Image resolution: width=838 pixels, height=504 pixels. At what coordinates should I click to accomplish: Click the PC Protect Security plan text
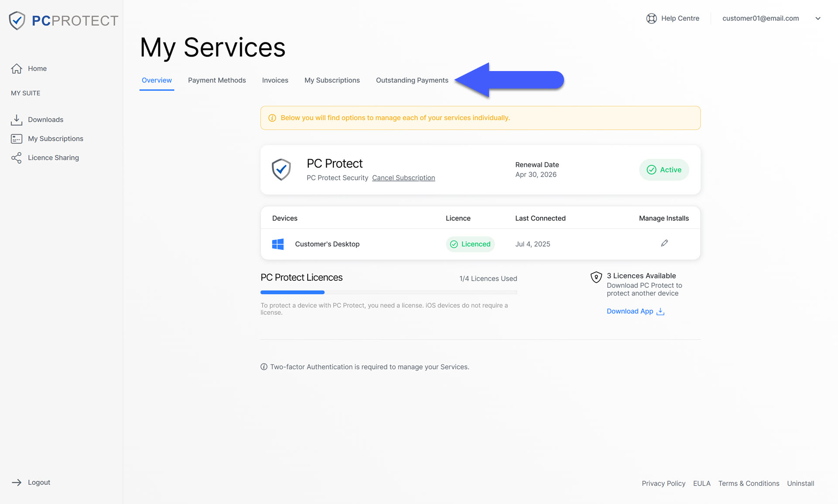pyautogui.click(x=337, y=178)
